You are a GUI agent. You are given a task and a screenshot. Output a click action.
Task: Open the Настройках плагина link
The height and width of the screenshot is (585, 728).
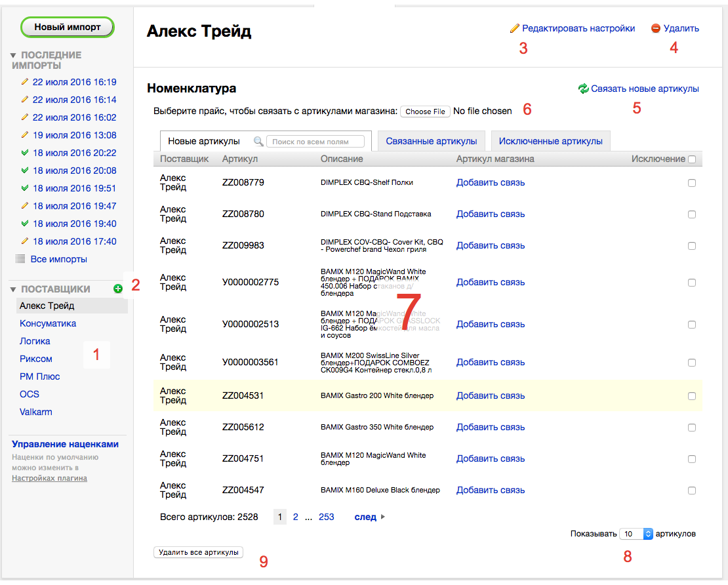point(49,478)
